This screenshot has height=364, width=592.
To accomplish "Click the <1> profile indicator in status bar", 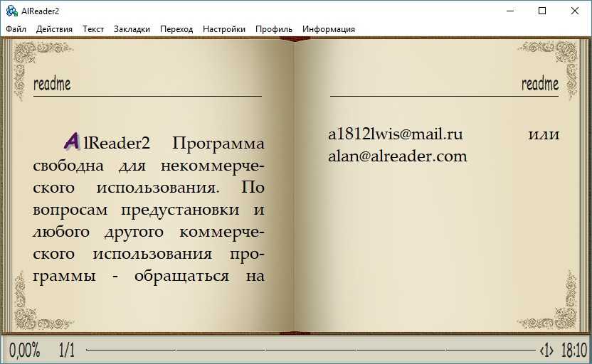I will click(x=546, y=350).
